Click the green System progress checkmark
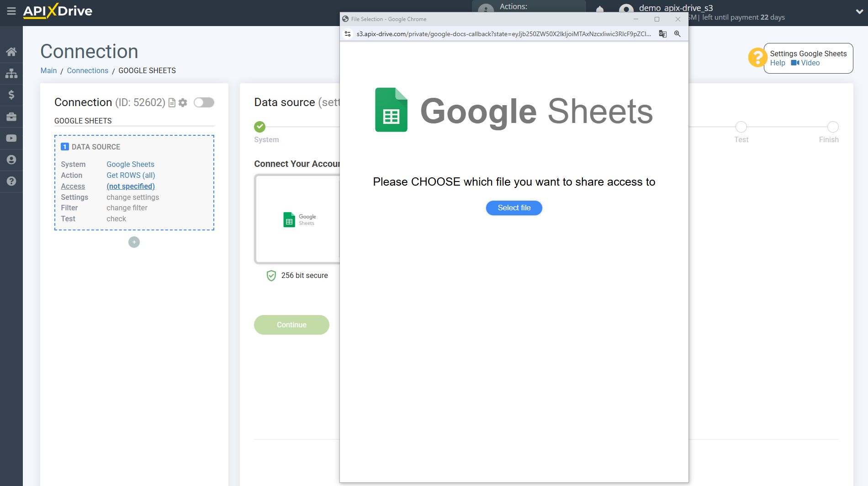 [x=259, y=127]
